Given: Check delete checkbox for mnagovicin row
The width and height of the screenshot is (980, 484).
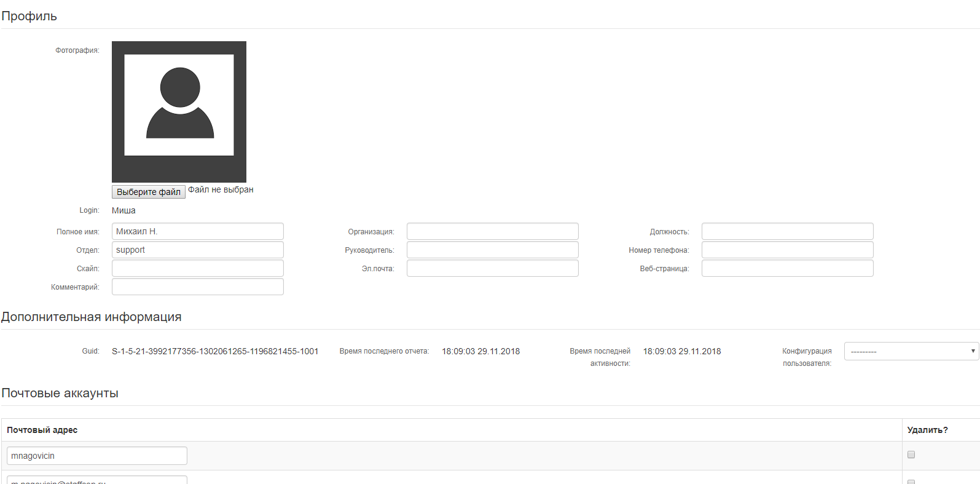Looking at the screenshot, I should [x=911, y=454].
